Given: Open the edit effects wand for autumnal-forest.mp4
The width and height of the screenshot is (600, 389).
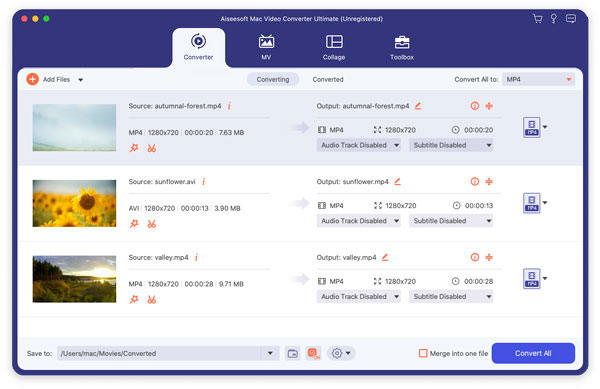Looking at the screenshot, I should pyautogui.click(x=134, y=148).
